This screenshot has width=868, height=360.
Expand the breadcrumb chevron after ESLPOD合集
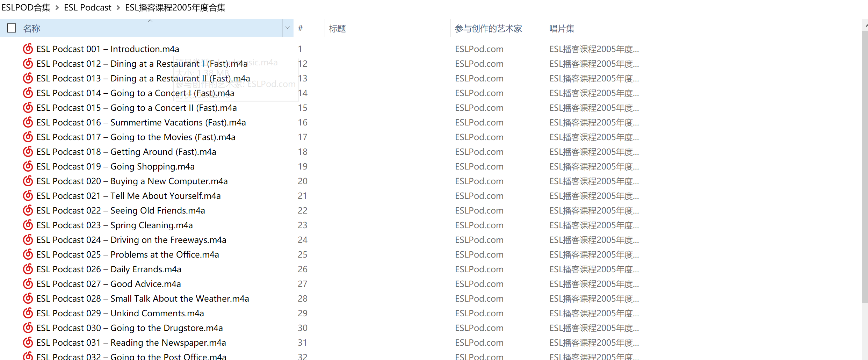(57, 8)
